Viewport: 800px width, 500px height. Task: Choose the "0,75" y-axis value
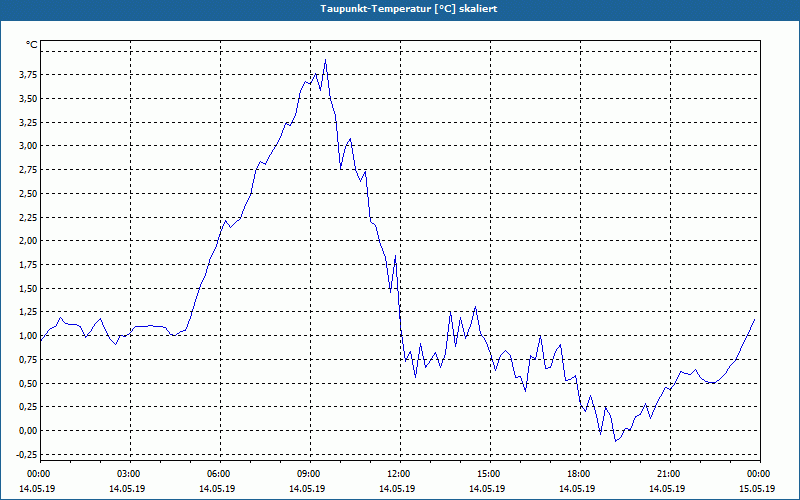click(28, 360)
